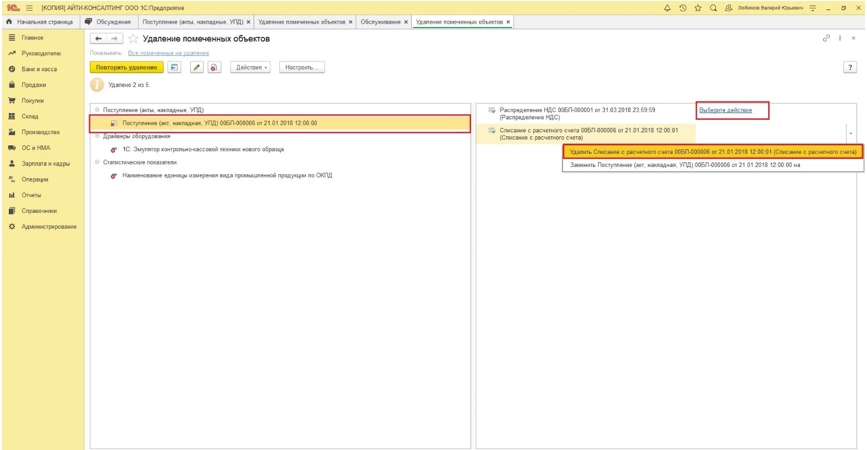867x450 pixels.
Task: Open service settings icon after user name
Action: pos(813,8)
